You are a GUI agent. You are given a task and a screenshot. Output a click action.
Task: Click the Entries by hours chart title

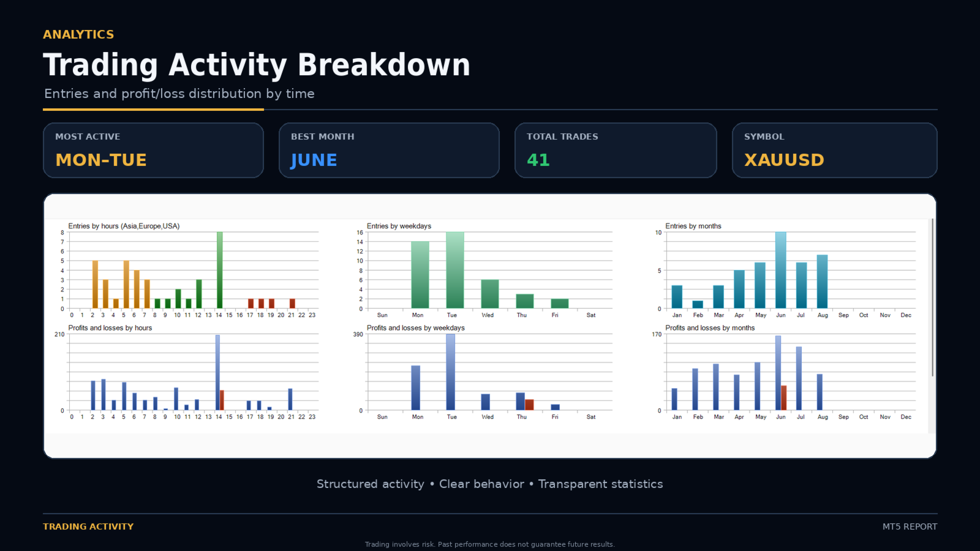pyautogui.click(x=124, y=226)
